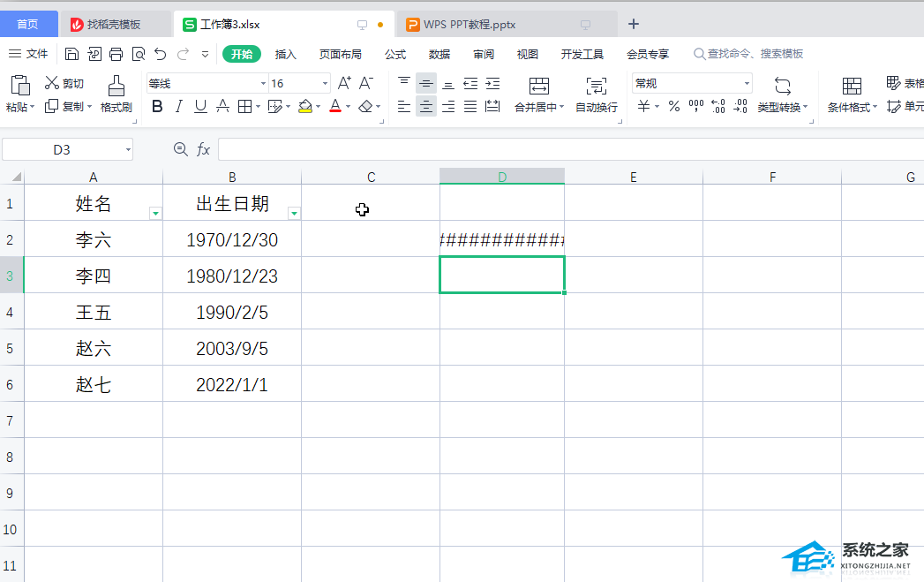Switch to the 插入 ribbon tab
The height and width of the screenshot is (582, 924).
pos(286,54)
